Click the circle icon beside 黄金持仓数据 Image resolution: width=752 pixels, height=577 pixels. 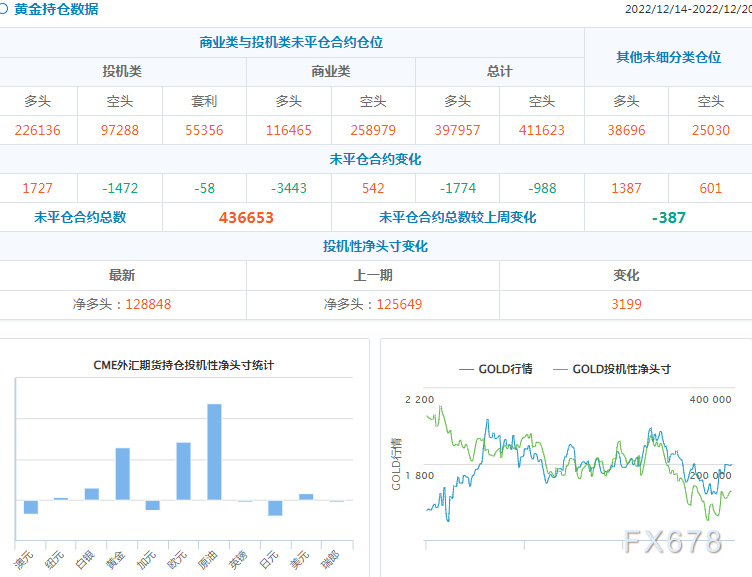(x=5, y=9)
